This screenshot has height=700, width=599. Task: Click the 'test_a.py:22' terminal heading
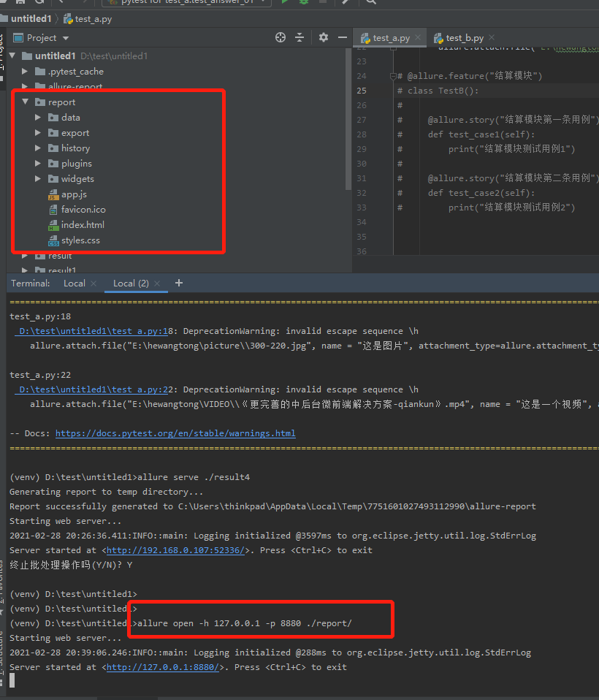[x=40, y=375]
